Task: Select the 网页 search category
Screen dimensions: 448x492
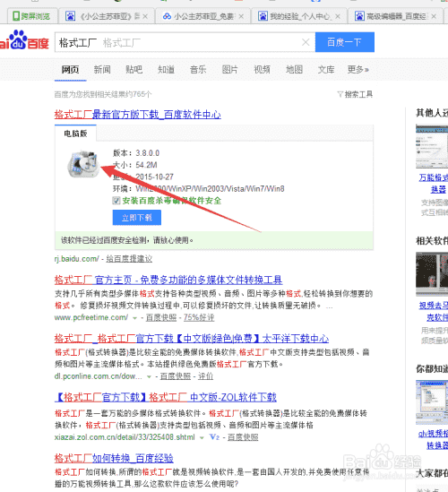Action: click(x=70, y=69)
